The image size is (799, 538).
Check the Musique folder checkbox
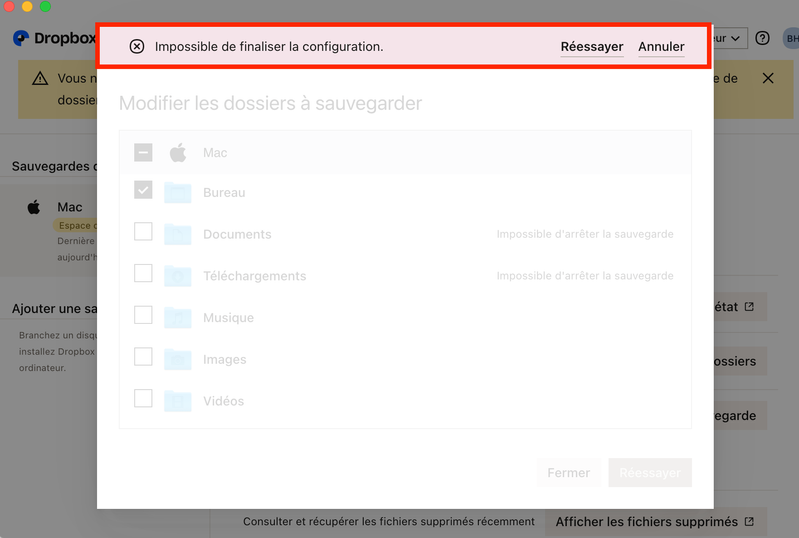point(143,315)
